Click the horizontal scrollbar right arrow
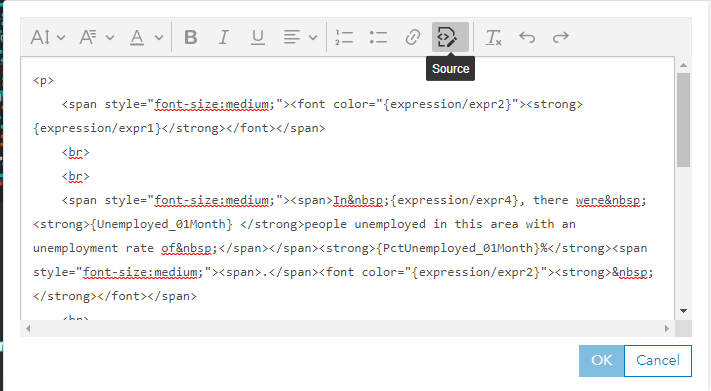 [667, 328]
